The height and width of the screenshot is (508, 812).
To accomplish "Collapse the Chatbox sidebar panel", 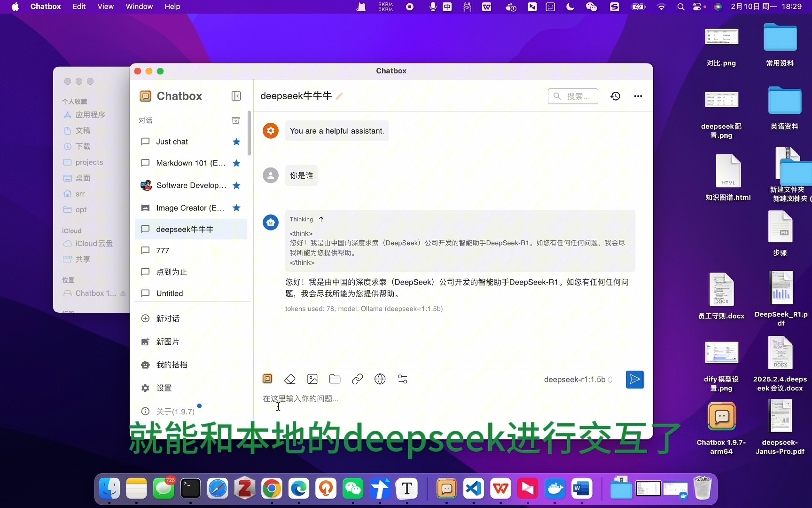I will pos(236,96).
